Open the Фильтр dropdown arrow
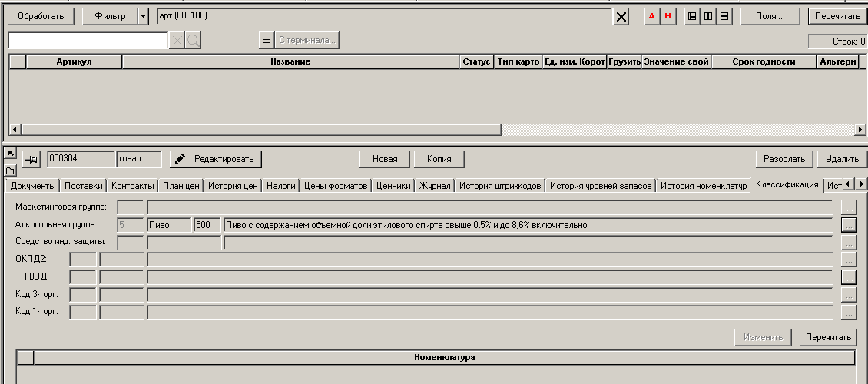This screenshot has height=384, width=868. click(142, 16)
